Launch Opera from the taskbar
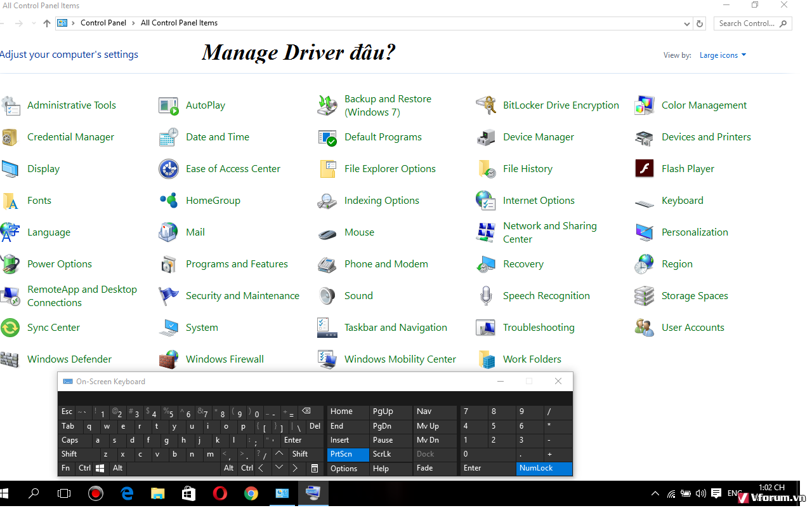Screen dimensions: 812x508 click(219, 493)
